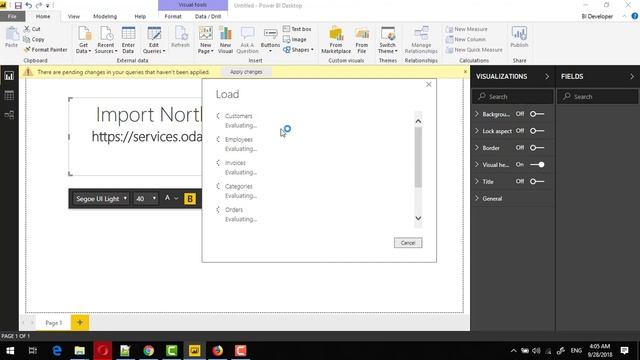
Task: Click the Paste icon
Action: point(11,37)
